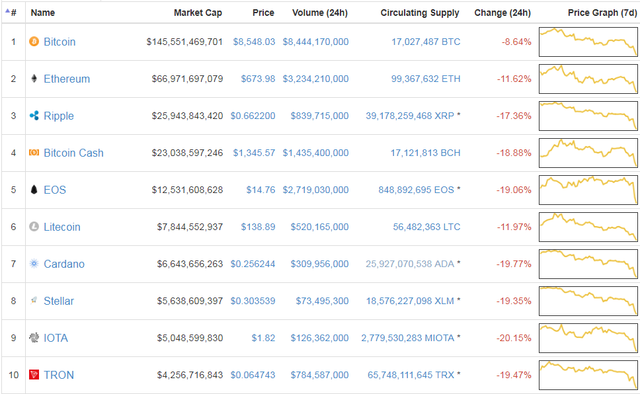Click Ripple volume $839,715,000

(x=320, y=116)
